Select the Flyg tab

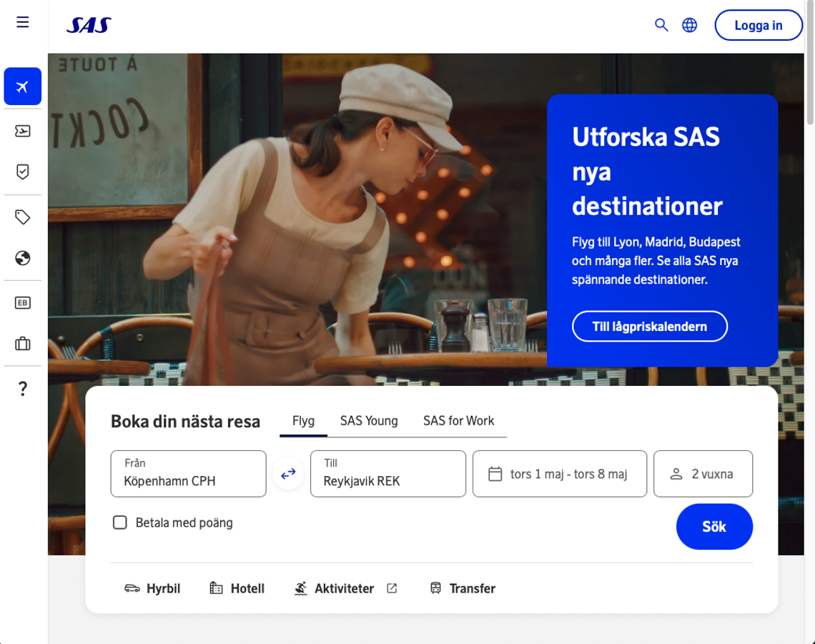304,421
